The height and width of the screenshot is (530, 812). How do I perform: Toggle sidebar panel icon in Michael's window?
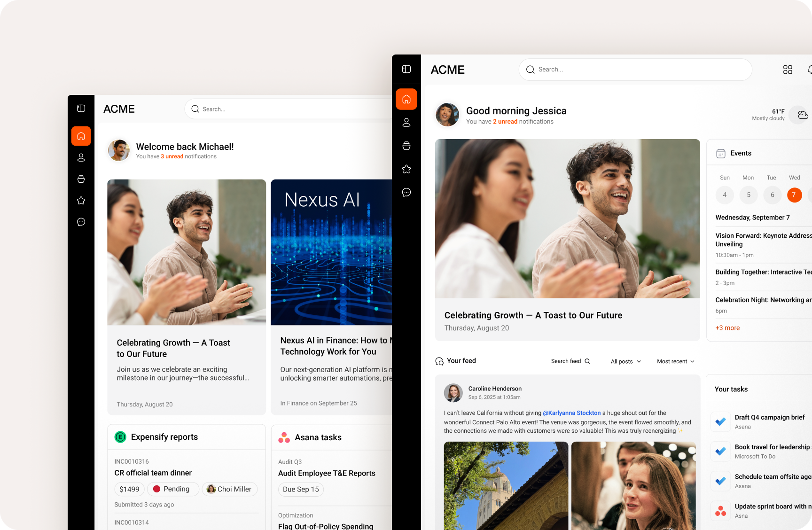click(x=81, y=109)
